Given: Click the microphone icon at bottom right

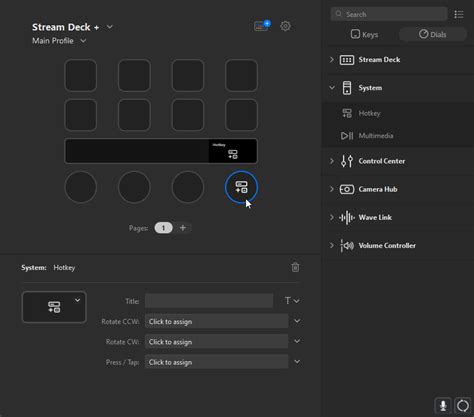Looking at the screenshot, I should [x=443, y=406].
